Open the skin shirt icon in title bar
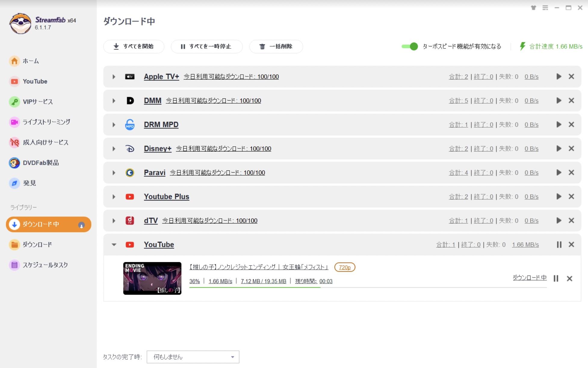The width and height of the screenshot is (588, 368). coord(533,8)
